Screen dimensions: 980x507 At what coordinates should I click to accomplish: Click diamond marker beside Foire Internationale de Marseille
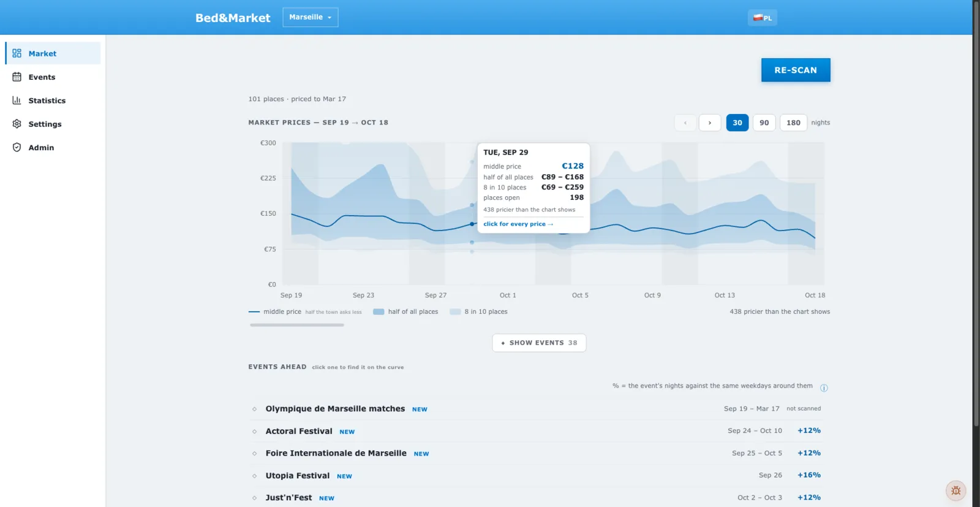(254, 454)
